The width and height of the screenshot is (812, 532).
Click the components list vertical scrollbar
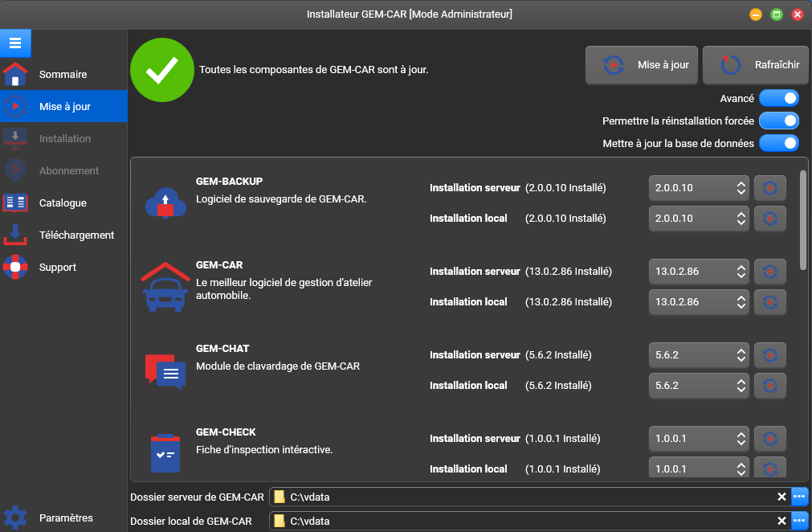click(x=802, y=220)
